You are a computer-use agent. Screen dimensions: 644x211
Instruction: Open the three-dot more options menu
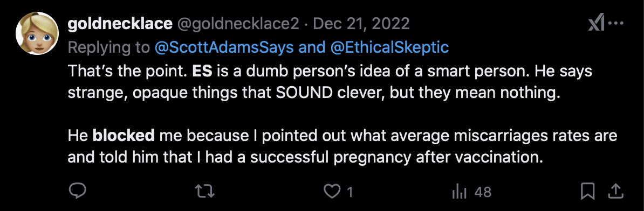(x=615, y=24)
